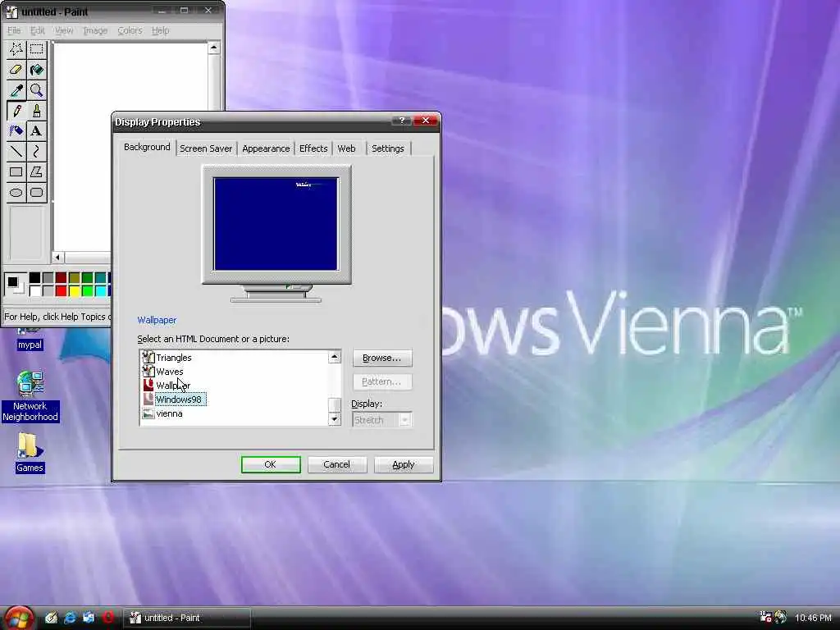Open the Web tab
The width and height of the screenshot is (840, 630).
tap(346, 148)
